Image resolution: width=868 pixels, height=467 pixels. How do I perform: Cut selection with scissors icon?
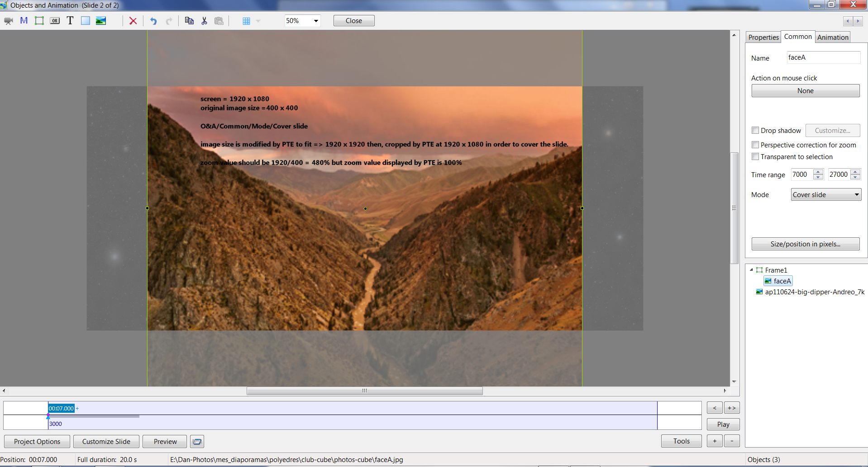point(204,21)
